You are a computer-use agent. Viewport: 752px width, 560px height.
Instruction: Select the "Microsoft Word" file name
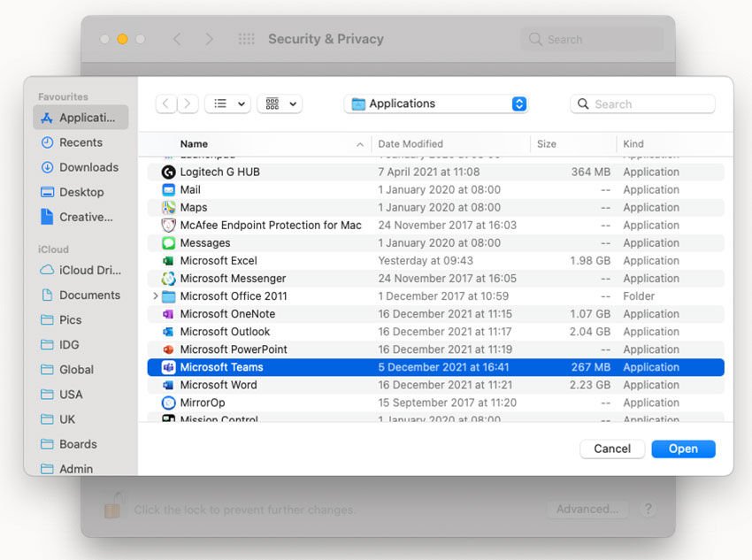[219, 385]
